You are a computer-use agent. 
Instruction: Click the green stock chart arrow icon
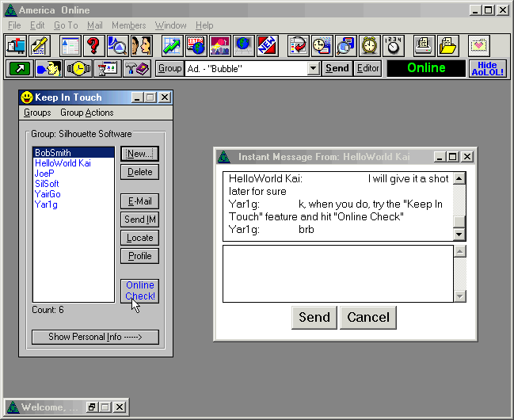pyautogui.click(x=172, y=45)
